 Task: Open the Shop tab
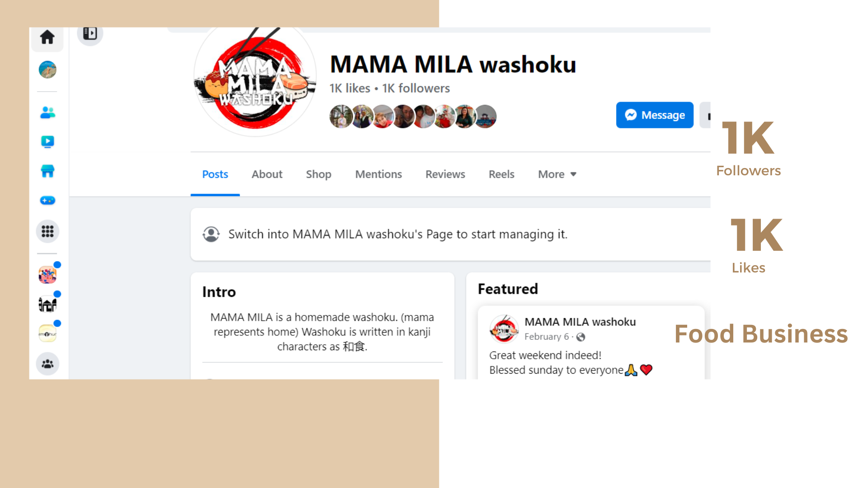point(318,174)
